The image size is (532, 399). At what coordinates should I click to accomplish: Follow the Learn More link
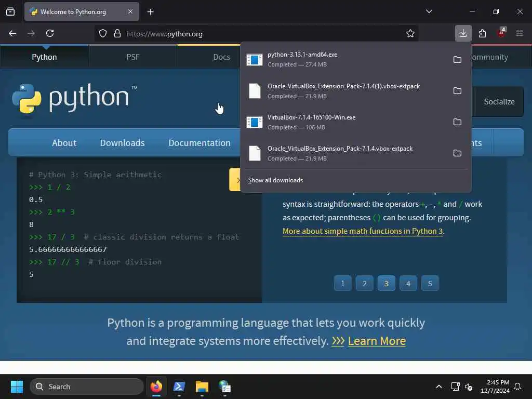(x=377, y=341)
